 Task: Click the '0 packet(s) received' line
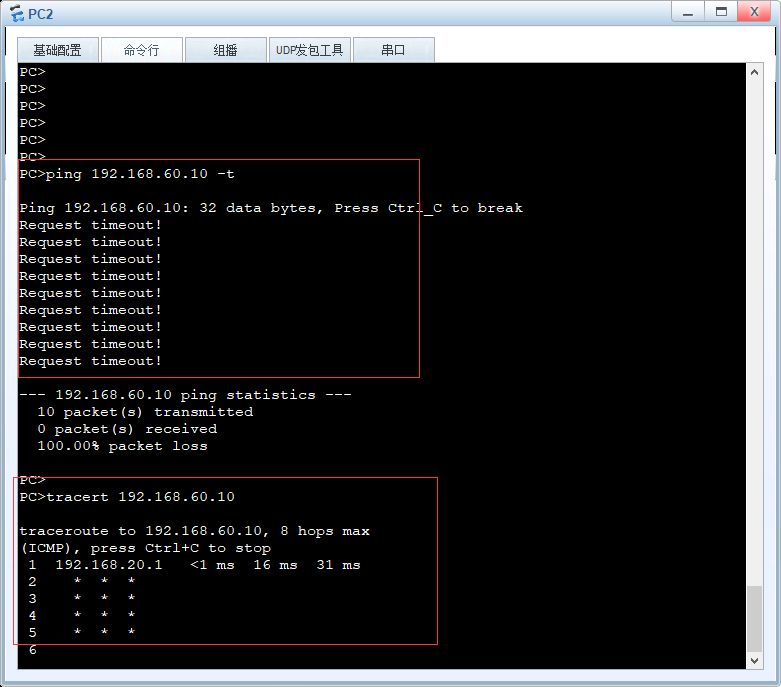tap(127, 429)
